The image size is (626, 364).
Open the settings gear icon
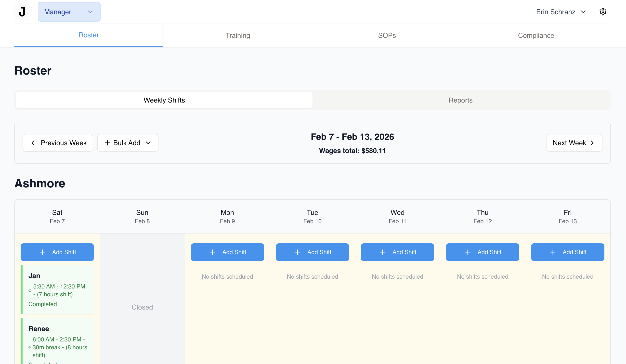(x=603, y=12)
